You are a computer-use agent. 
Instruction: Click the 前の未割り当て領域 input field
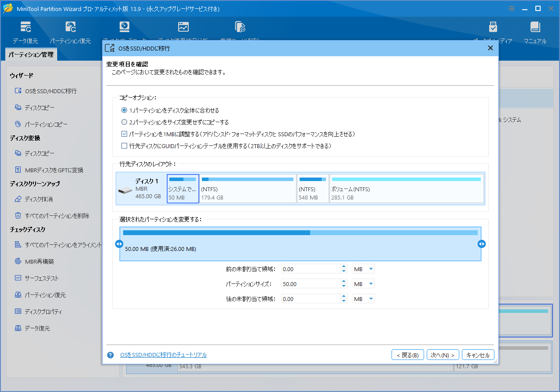coord(311,269)
